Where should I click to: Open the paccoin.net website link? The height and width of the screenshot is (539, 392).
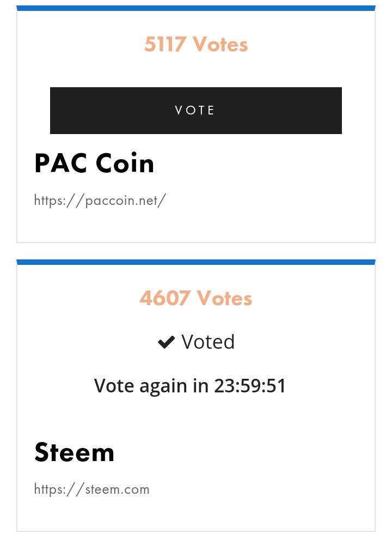coord(100,201)
